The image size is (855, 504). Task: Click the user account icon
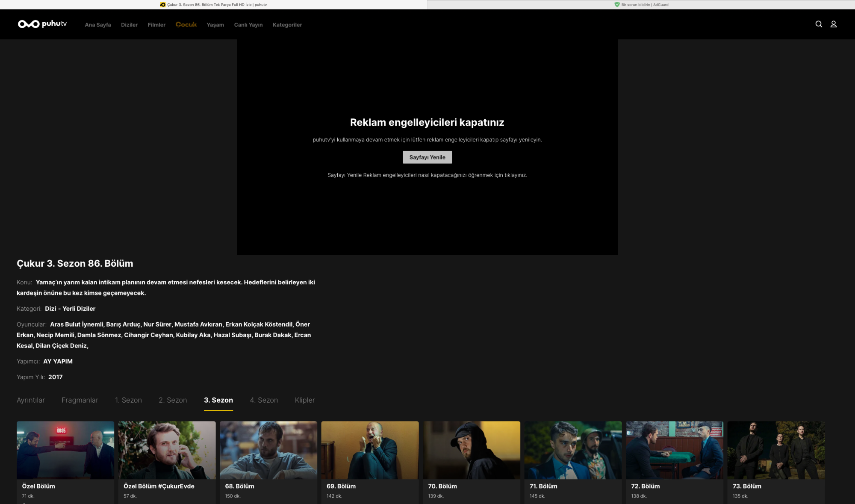point(834,24)
